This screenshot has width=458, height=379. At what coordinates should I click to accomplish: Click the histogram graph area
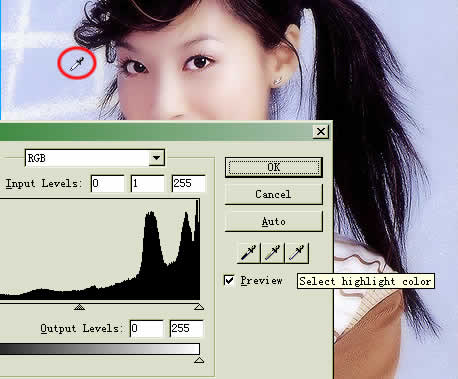(x=100, y=249)
